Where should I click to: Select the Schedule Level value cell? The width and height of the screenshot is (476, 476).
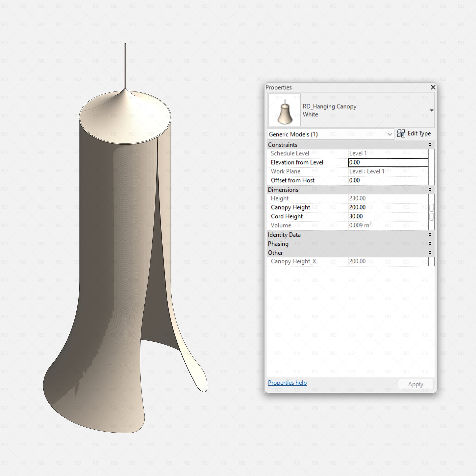tap(388, 153)
